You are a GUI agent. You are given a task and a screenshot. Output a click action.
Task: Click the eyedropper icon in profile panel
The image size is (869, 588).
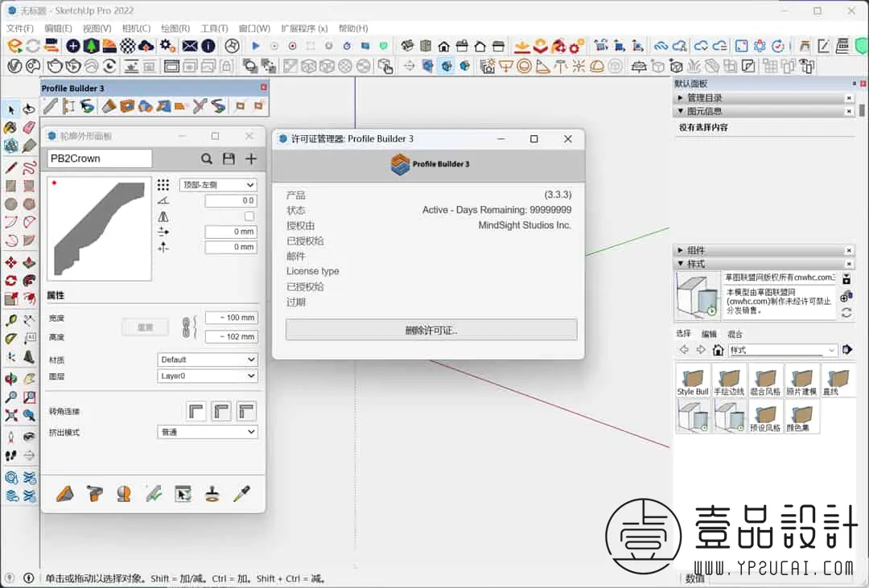[x=241, y=492]
